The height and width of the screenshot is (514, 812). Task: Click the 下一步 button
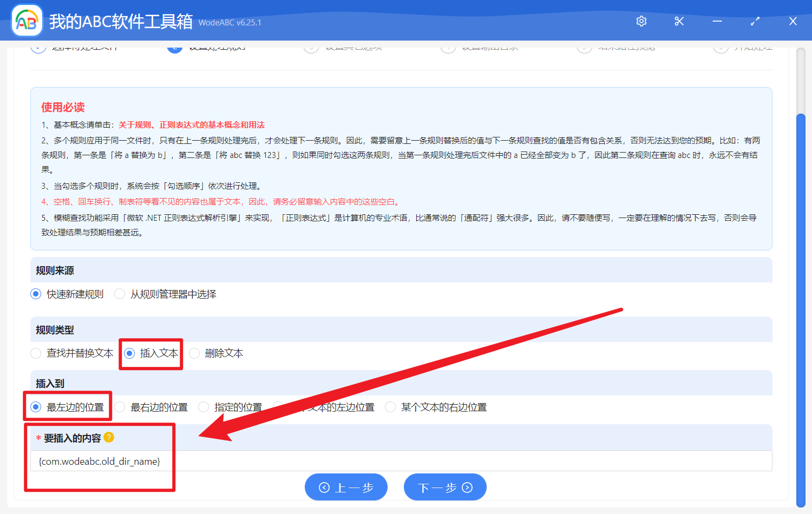(x=445, y=486)
